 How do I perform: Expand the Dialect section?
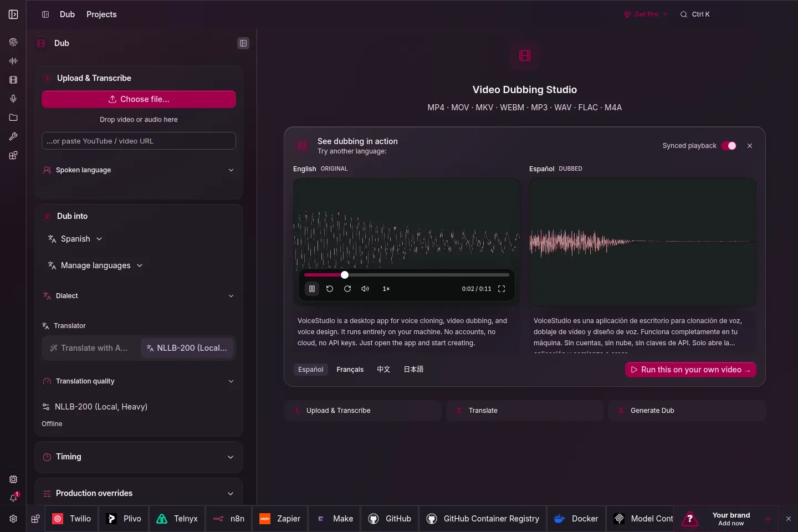pos(139,296)
